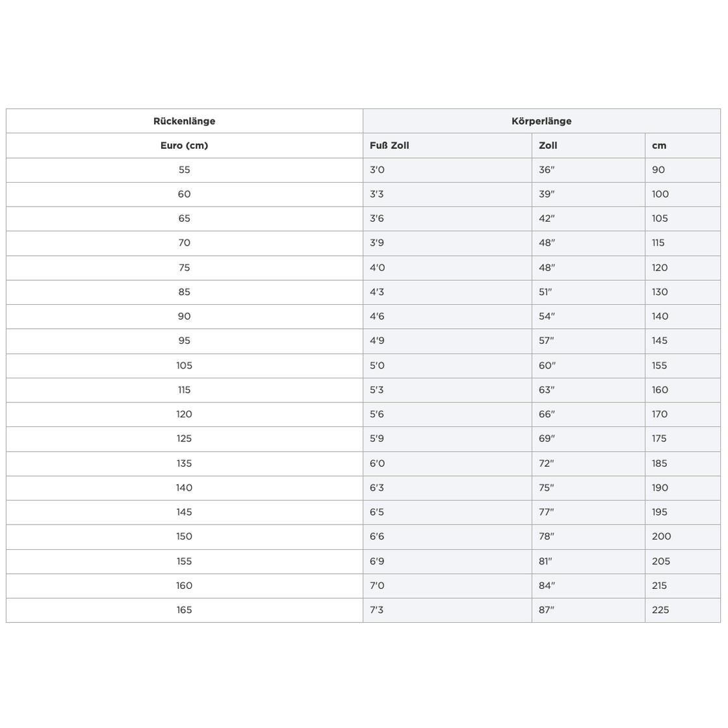Click the 5'0 Fuß Zoll cell
Viewport: 728px width, 728px height.
(x=377, y=365)
